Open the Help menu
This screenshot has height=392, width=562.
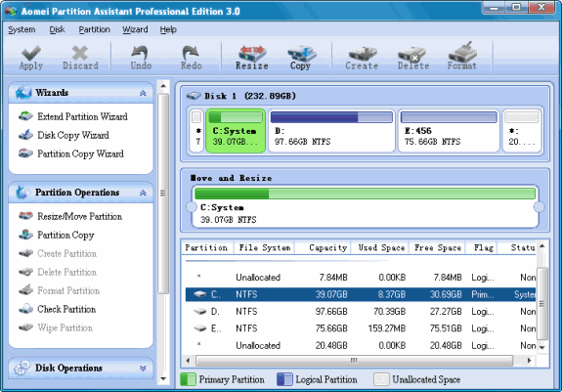click(168, 29)
